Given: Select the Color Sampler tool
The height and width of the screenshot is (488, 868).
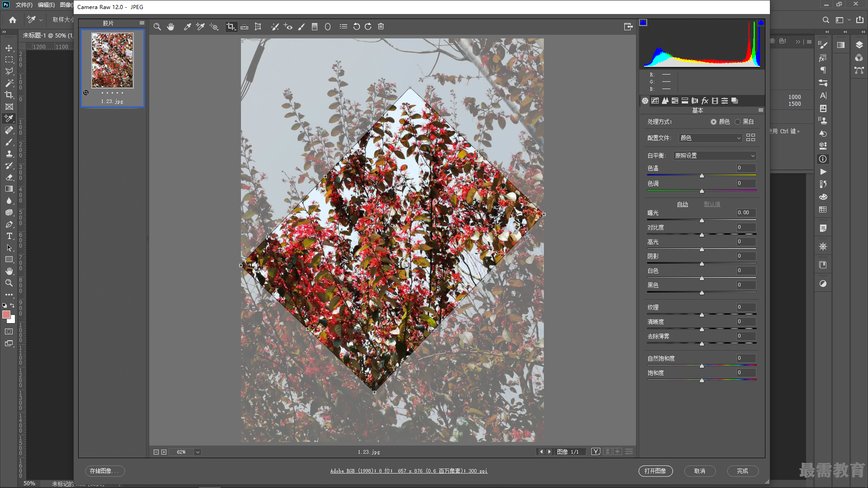Looking at the screenshot, I should coord(200,27).
